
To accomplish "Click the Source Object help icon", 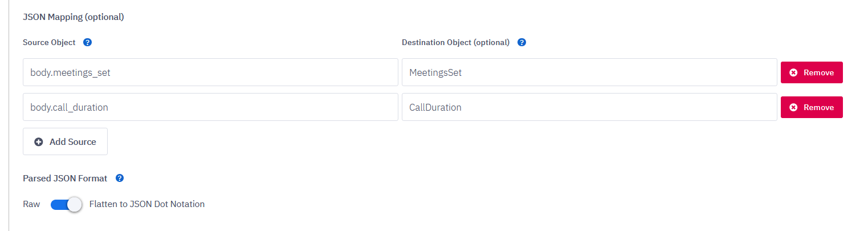I will coord(88,42).
